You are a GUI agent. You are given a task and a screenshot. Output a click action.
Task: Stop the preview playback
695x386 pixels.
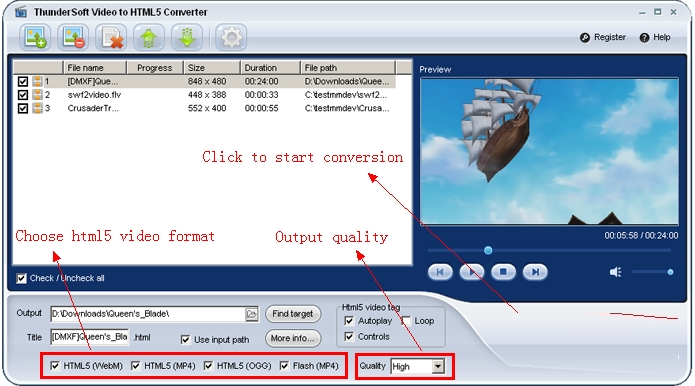pos(503,272)
